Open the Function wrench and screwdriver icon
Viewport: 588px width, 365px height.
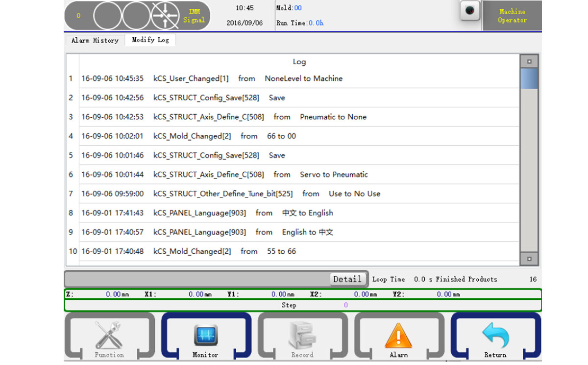pos(109,337)
